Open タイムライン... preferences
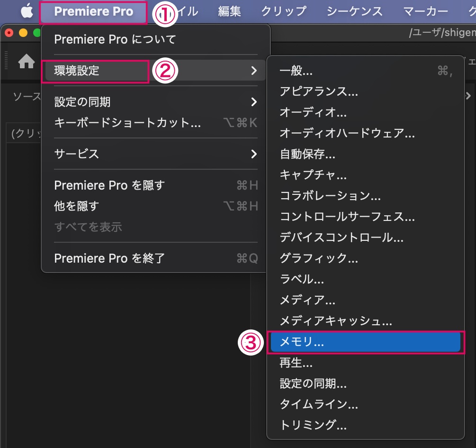 pyautogui.click(x=366, y=404)
